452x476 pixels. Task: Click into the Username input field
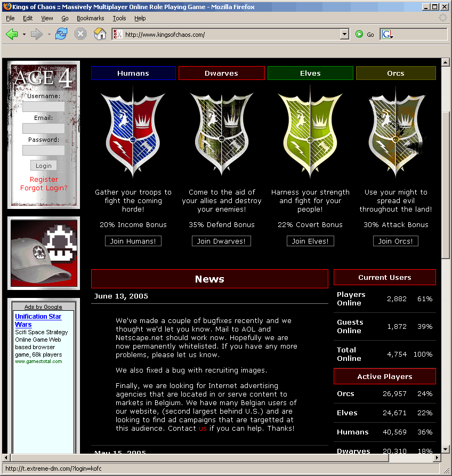[x=43, y=107]
